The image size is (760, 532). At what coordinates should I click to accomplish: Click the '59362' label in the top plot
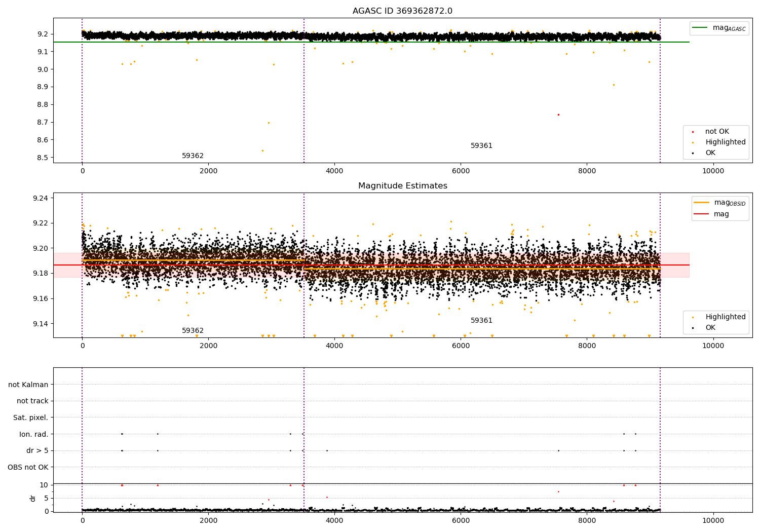coord(193,156)
